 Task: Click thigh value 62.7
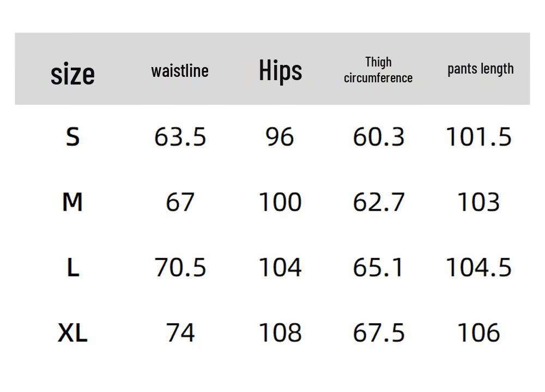tap(379, 202)
